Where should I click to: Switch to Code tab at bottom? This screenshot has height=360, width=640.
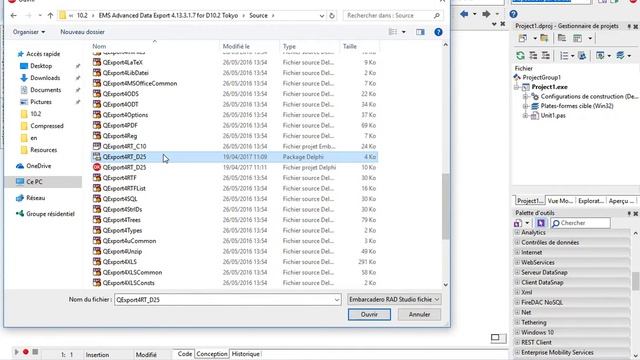coord(184,354)
